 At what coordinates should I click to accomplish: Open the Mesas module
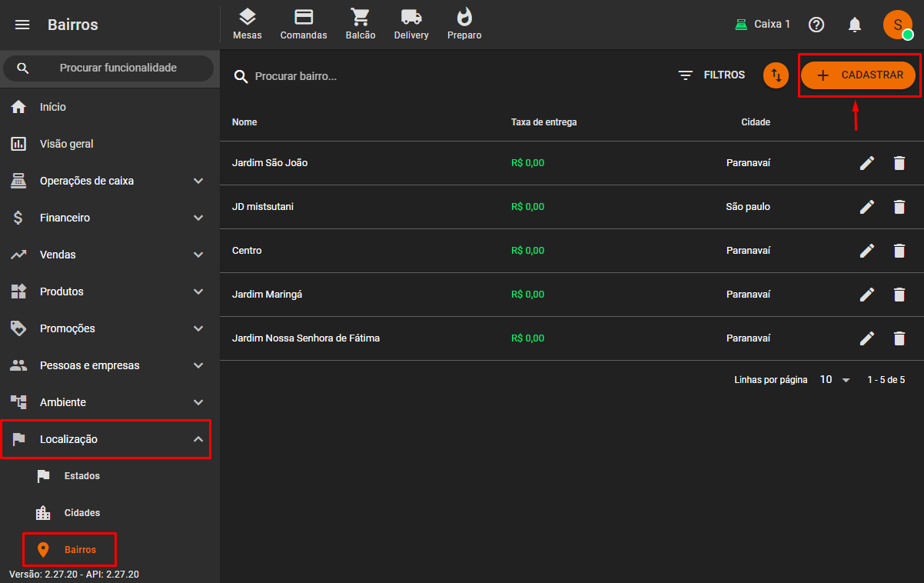(x=247, y=24)
